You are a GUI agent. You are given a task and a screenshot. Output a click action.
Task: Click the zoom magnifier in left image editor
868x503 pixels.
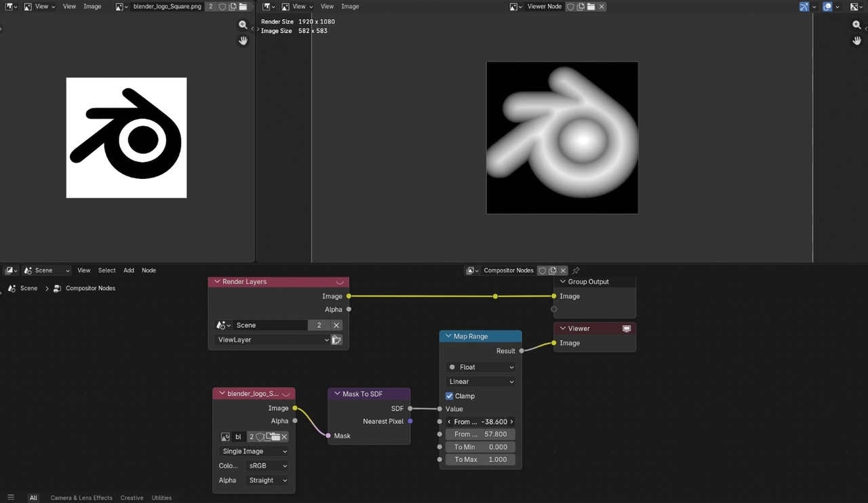click(243, 25)
